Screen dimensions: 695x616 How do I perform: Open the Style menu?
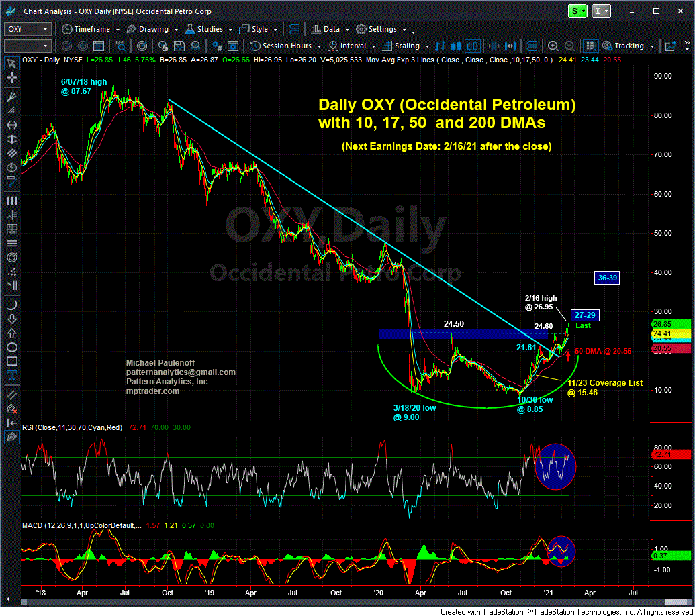click(254, 30)
